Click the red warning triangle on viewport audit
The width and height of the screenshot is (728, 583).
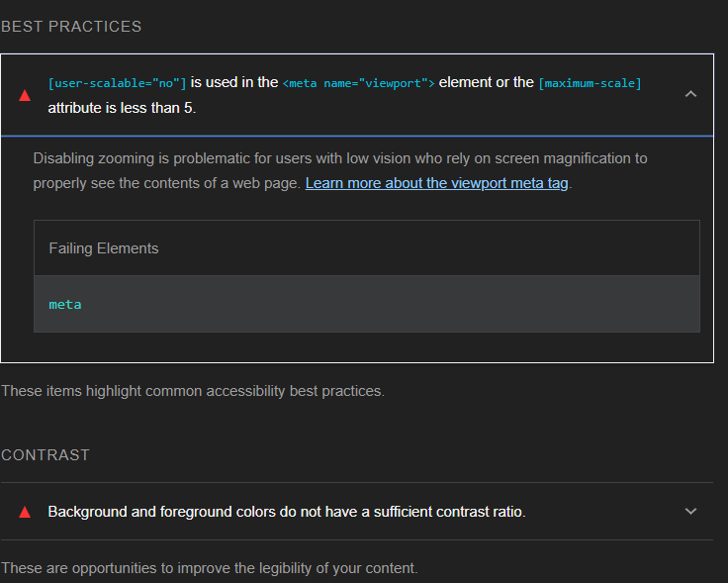pos(25,95)
